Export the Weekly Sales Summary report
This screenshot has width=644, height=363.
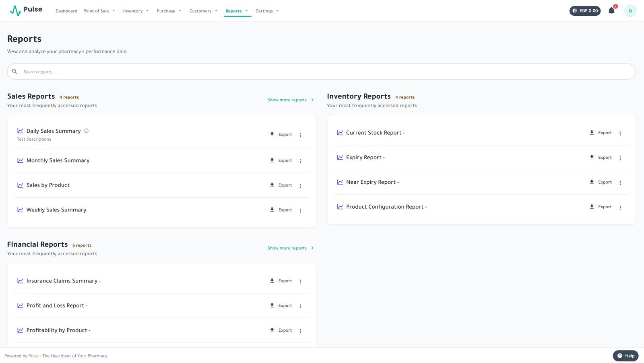click(x=281, y=210)
